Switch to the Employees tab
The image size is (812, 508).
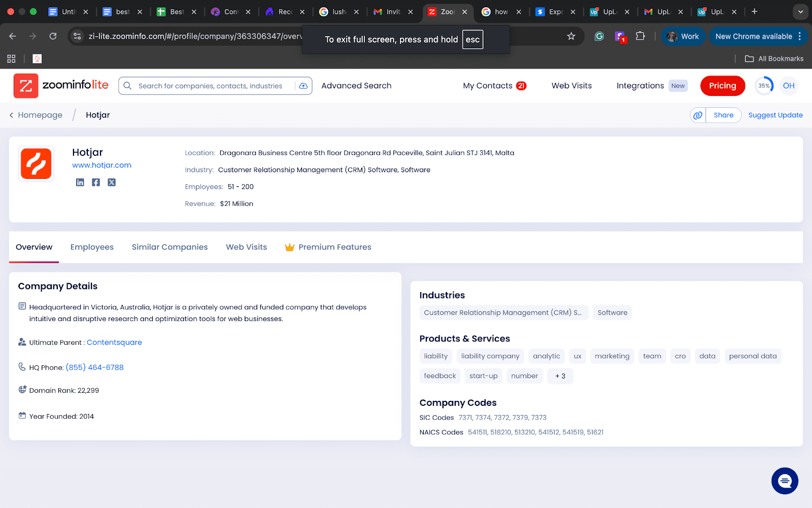point(92,247)
